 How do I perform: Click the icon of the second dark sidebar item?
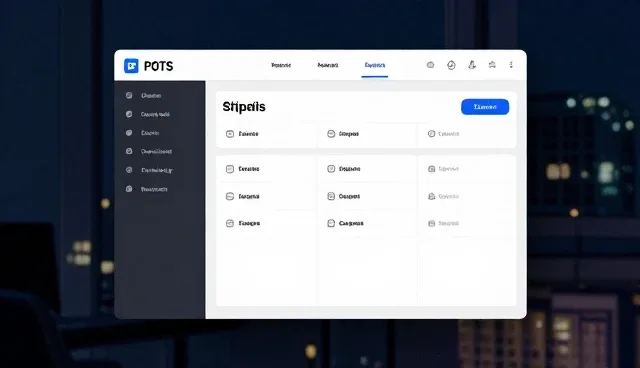(x=129, y=114)
